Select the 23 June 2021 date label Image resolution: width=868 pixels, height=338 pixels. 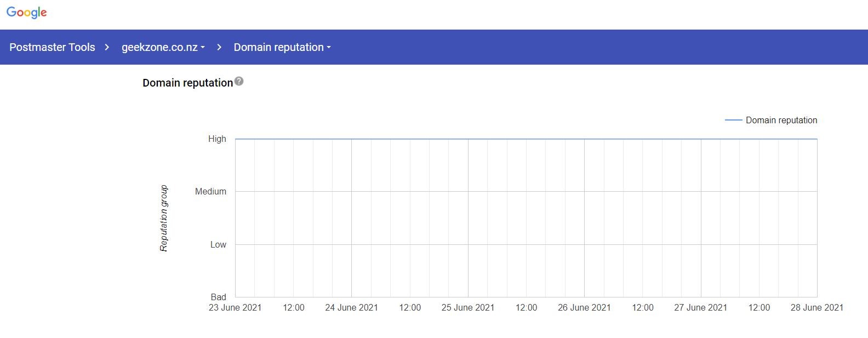[x=235, y=308]
